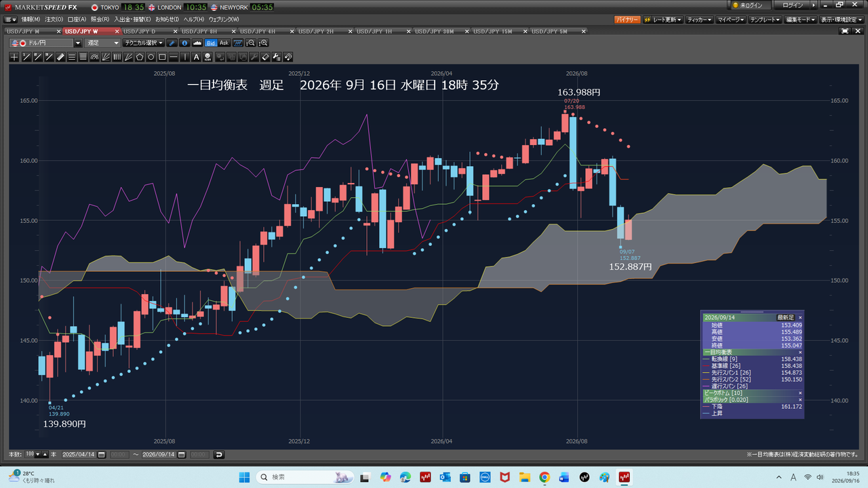Select the fan lines tool
The width and height of the screenshot is (868, 488).
tap(106, 57)
